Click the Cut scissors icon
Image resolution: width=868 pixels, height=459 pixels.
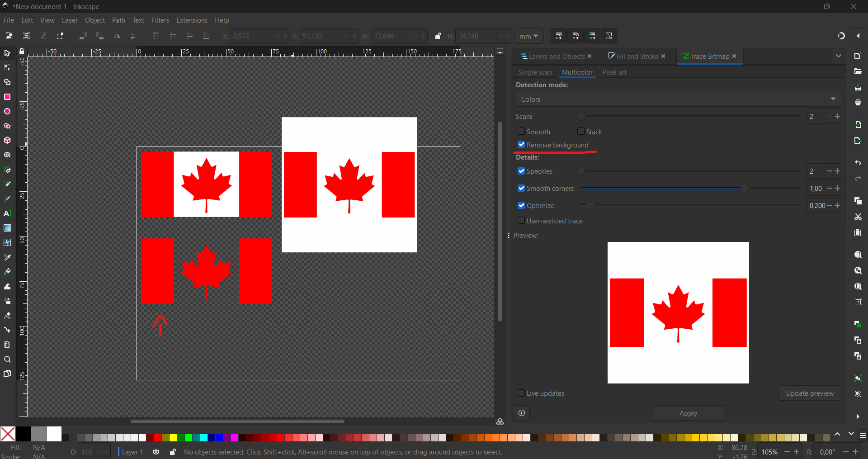point(858,217)
